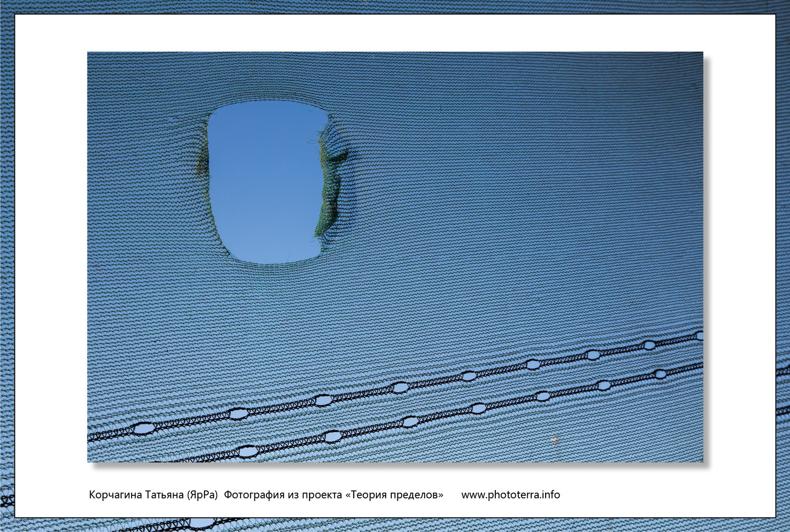Image resolution: width=790 pixels, height=532 pixels.
Task: Open the www.phototerra.info link
Action: tap(511, 495)
